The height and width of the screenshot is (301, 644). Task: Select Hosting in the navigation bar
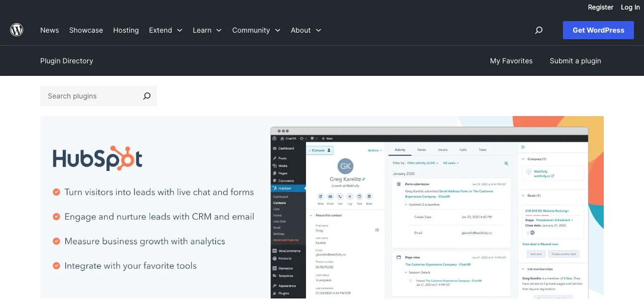pyautogui.click(x=126, y=30)
